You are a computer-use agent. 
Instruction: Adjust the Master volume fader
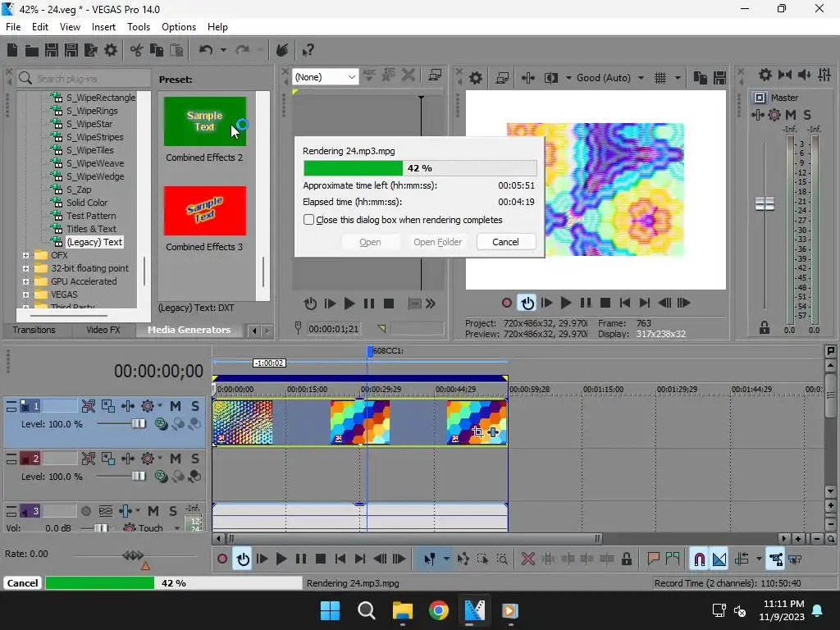point(765,203)
